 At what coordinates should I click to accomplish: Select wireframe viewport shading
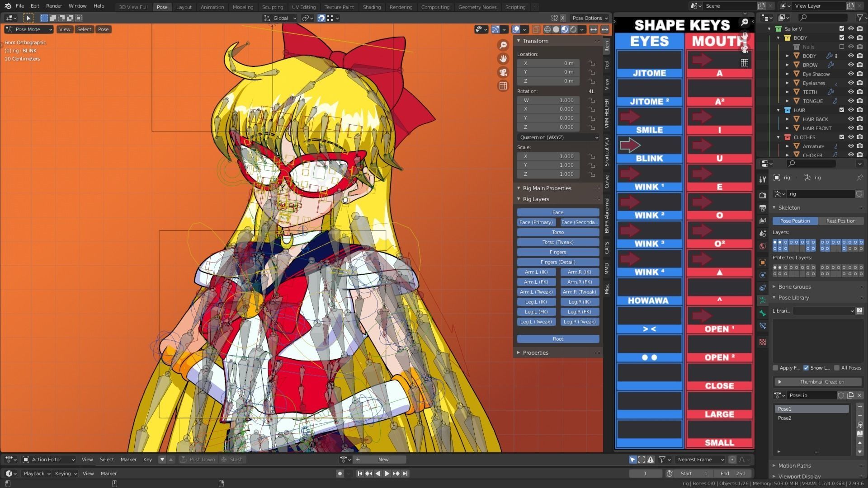pyautogui.click(x=547, y=29)
